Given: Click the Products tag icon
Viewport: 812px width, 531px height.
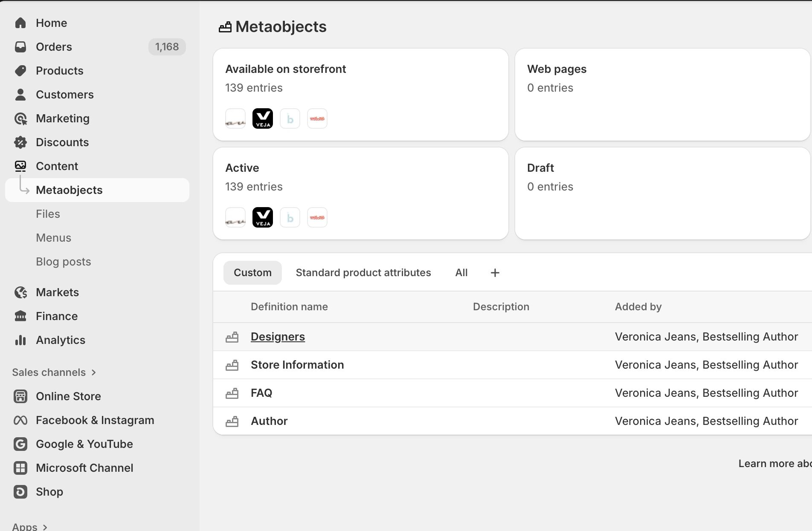Looking at the screenshot, I should 20,71.
